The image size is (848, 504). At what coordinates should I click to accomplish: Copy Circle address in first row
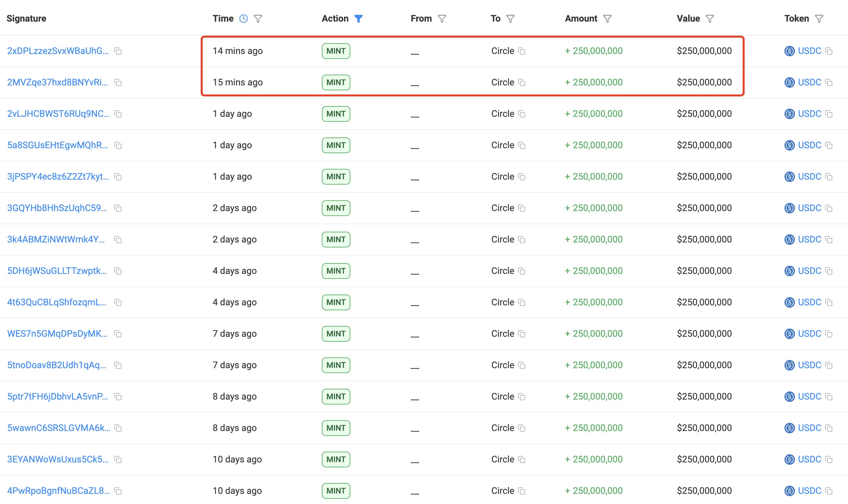click(x=522, y=51)
